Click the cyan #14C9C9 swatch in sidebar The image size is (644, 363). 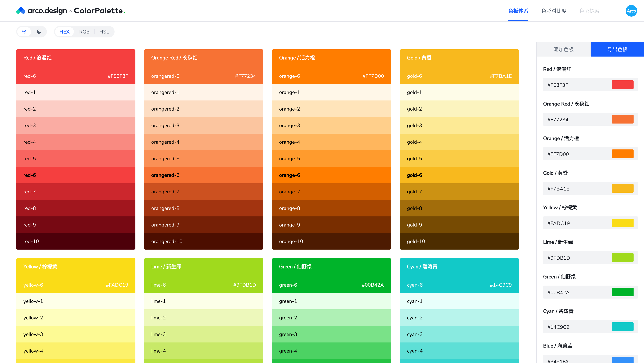(623, 327)
